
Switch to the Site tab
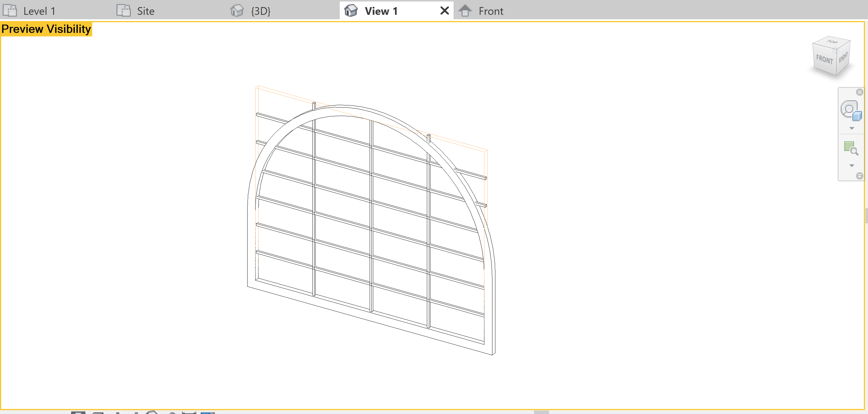click(145, 10)
